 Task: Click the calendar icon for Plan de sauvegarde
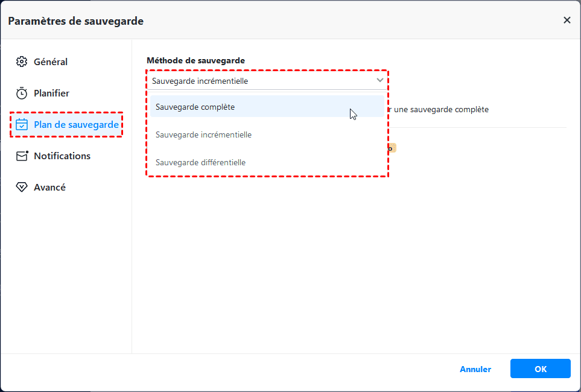pos(22,125)
